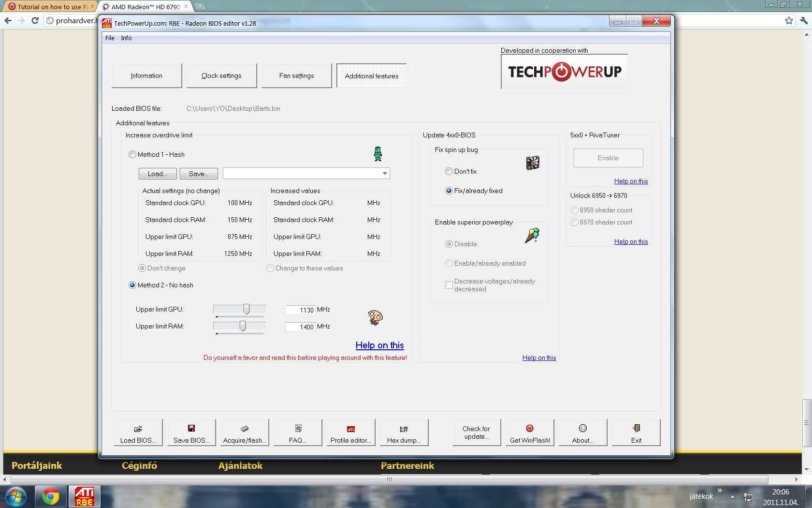Select Method 2 - No hash option
This screenshot has width=812, height=508.
click(161, 285)
